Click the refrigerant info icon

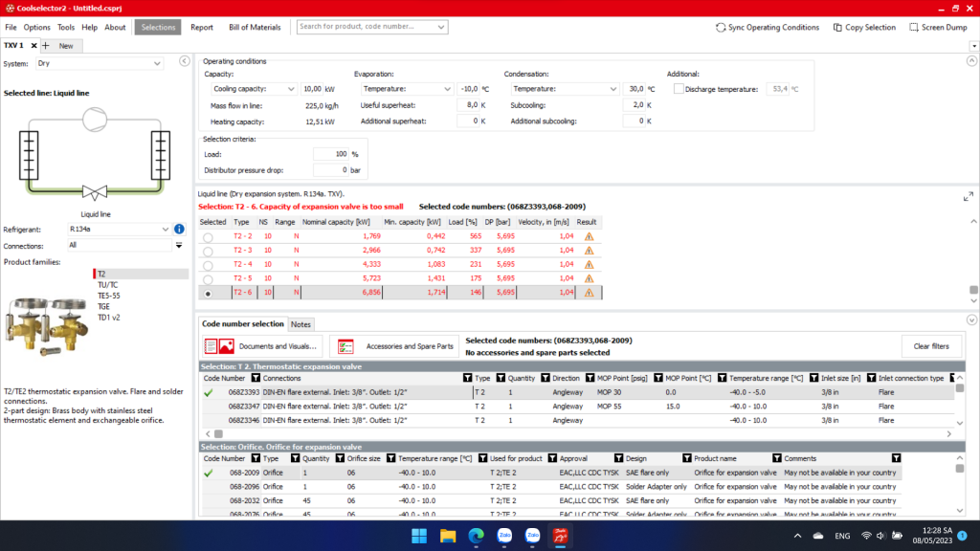tap(179, 230)
